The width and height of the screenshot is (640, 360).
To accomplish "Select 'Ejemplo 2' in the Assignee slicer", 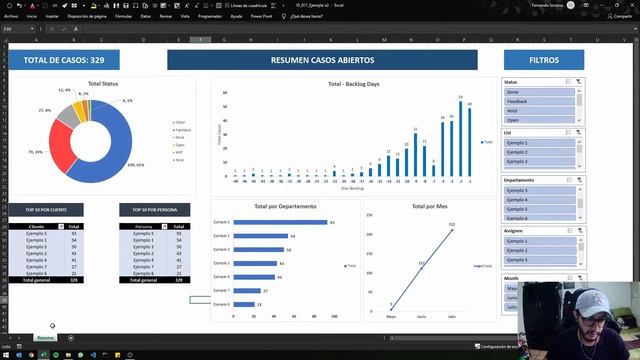I will coord(540,251).
